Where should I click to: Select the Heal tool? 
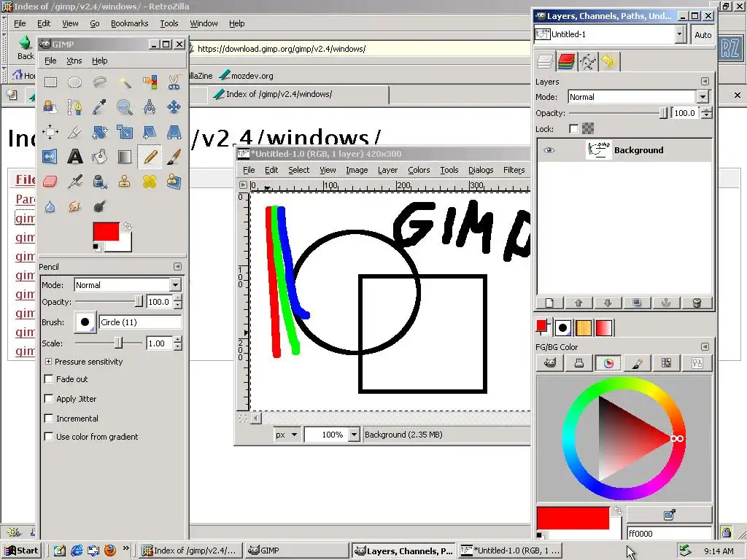[150, 181]
